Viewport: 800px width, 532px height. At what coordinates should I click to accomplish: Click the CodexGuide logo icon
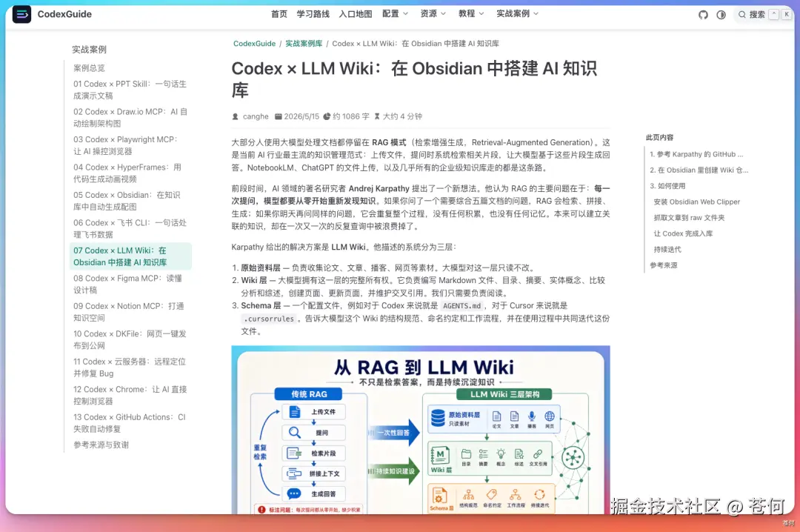click(21, 14)
